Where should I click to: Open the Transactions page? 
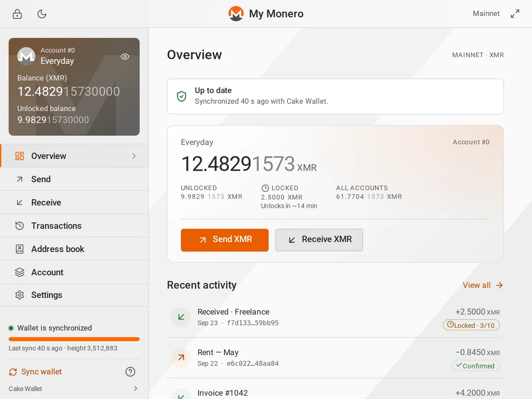pos(74,226)
